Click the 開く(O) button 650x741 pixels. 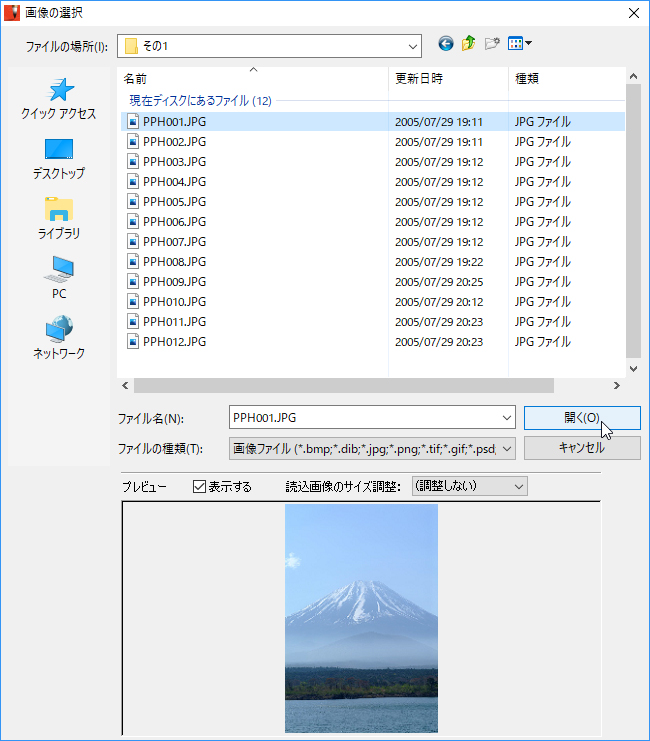click(582, 418)
